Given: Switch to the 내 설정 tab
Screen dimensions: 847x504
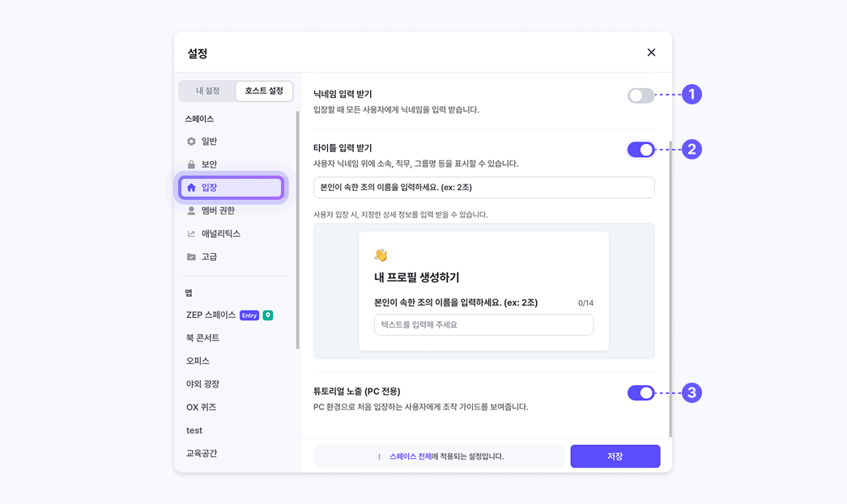Looking at the screenshot, I should click(x=207, y=91).
